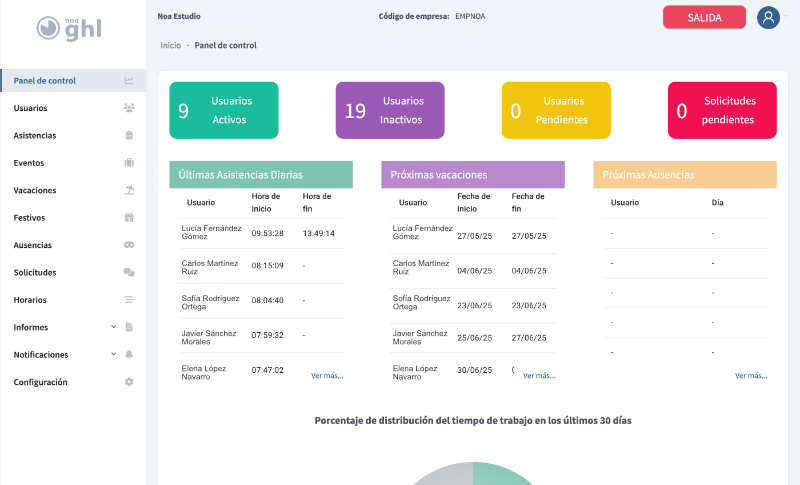Select Ausencias in the sidebar menu
This screenshot has height=485, width=800.
pos(33,245)
